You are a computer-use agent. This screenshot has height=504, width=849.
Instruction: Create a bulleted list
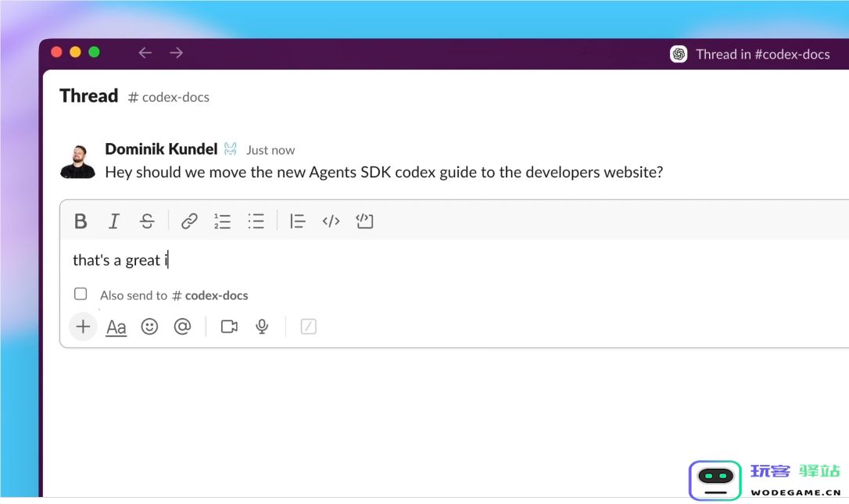tap(256, 221)
